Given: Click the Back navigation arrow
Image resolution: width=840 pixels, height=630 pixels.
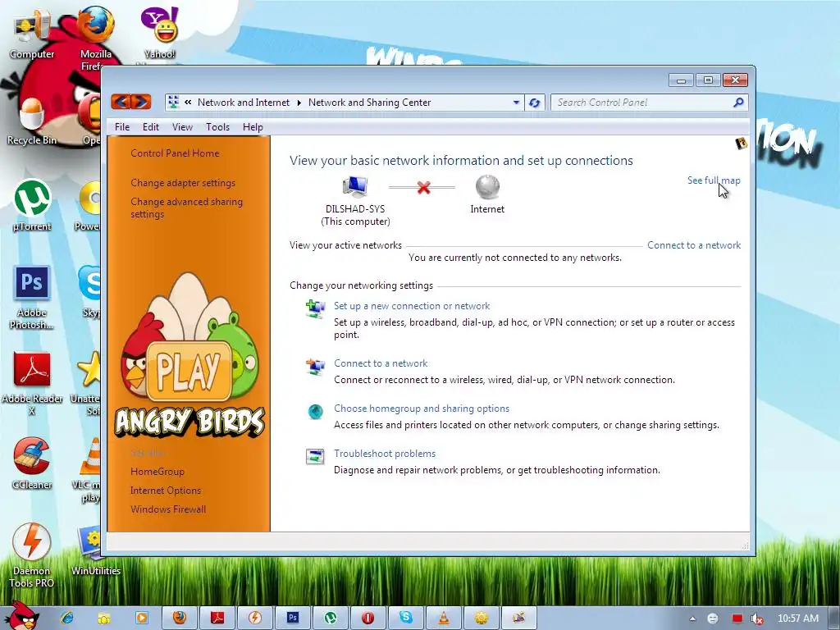Looking at the screenshot, I should click(x=121, y=101).
